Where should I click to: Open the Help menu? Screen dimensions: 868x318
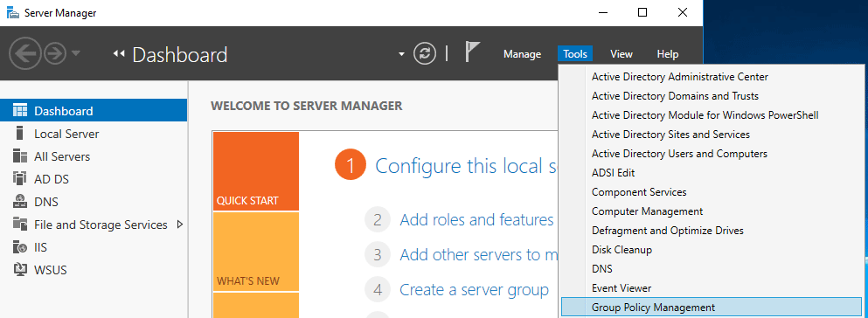point(667,54)
